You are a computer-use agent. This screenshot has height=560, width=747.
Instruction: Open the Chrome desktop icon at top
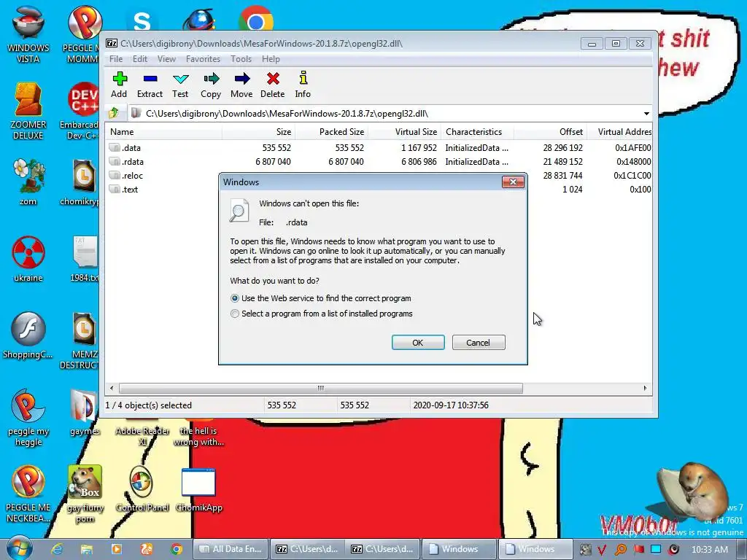point(256,19)
